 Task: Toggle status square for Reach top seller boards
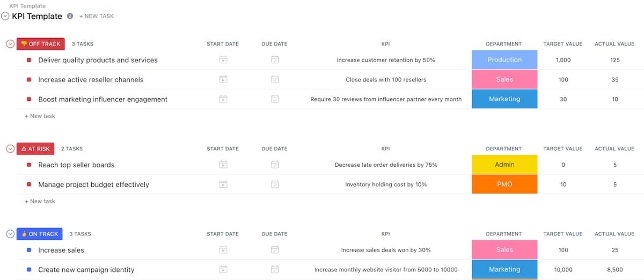point(29,165)
